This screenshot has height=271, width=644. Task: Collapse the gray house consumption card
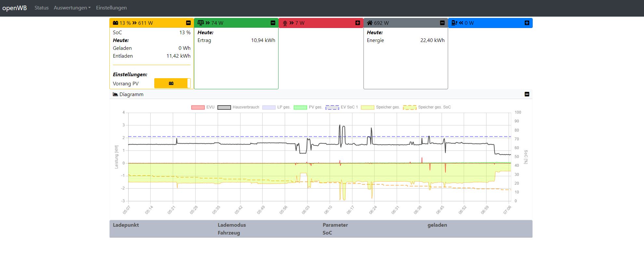tap(442, 23)
